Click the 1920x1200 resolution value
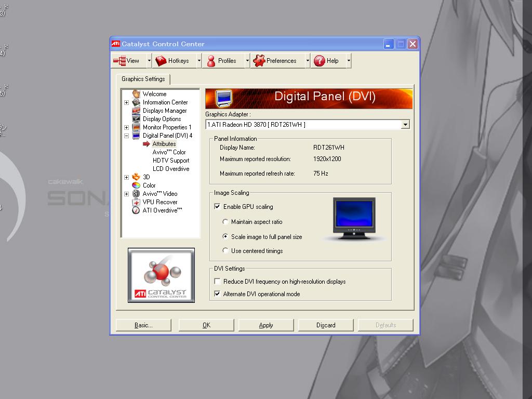This screenshot has width=532, height=399. click(x=327, y=159)
